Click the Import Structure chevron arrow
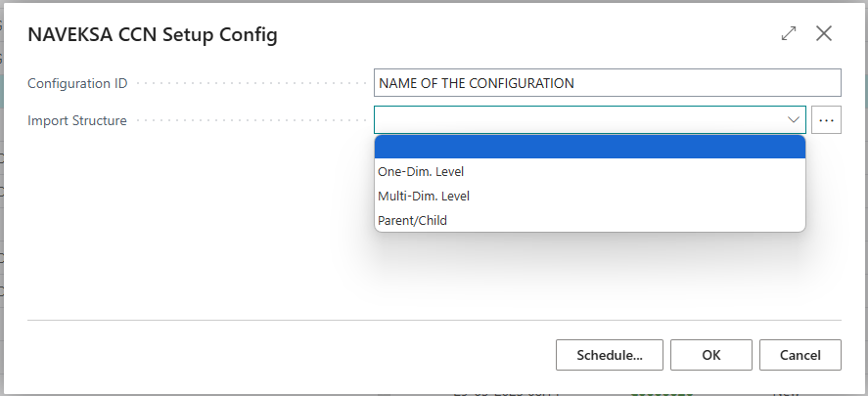868x396 pixels. click(794, 120)
